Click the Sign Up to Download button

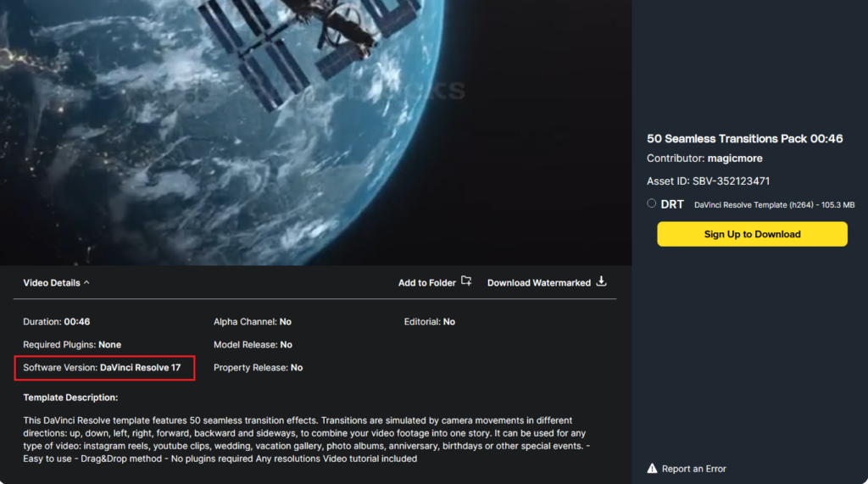[x=752, y=234]
